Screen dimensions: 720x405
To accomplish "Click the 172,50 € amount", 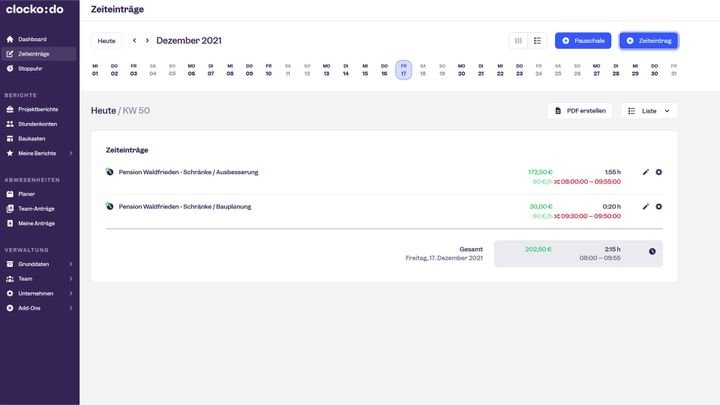I will click(540, 172).
